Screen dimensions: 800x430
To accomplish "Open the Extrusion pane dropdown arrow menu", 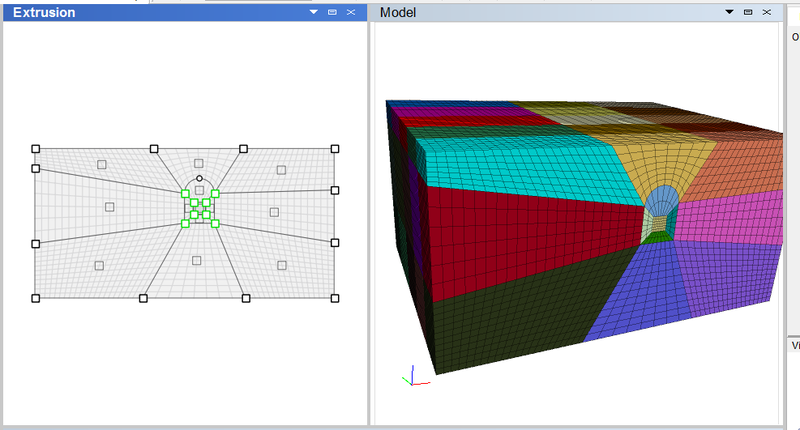I will [314, 12].
